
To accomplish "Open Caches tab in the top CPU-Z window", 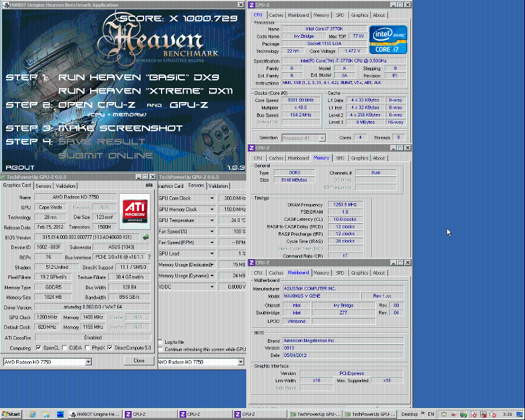I will 276,15.
